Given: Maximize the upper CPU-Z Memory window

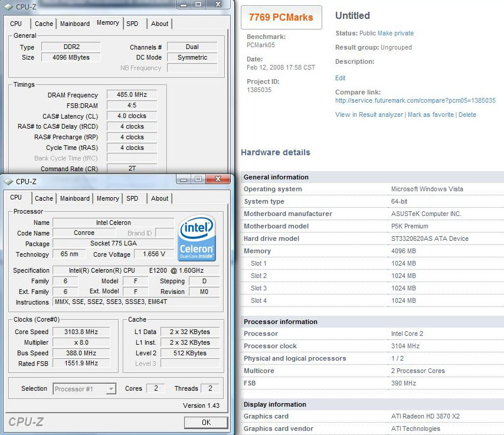Looking at the screenshot, I should [x=198, y=5].
